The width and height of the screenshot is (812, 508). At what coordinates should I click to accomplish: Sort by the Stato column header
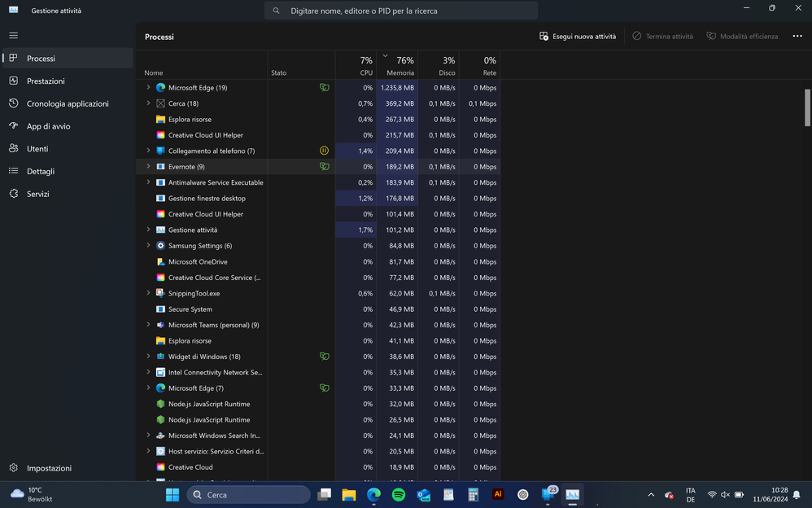pyautogui.click(x=301, y=65)
